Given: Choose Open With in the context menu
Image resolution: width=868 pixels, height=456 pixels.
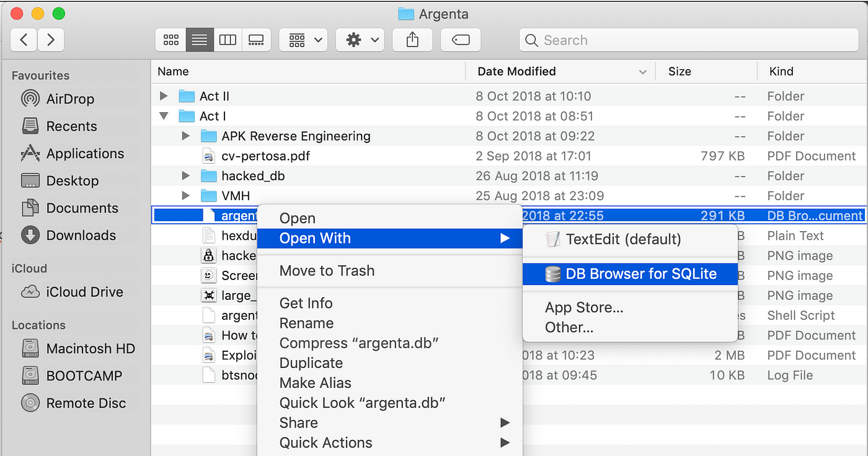Looking at the screenshot, I should click(x=390, y=238).
